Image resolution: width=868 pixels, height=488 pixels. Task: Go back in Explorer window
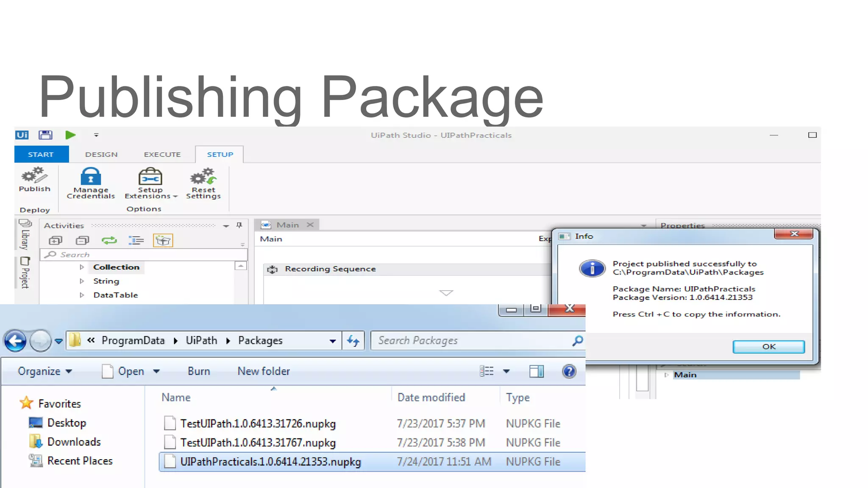pyautogui.click(x=15, y=341)
